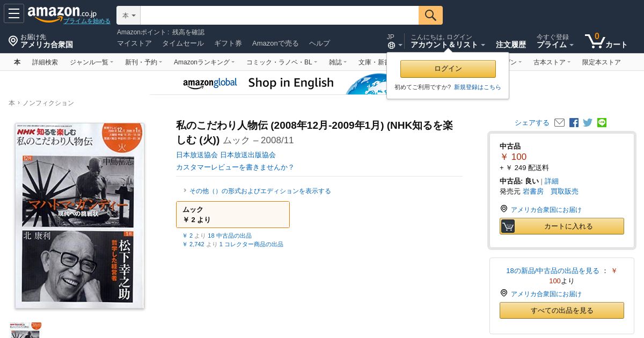Click the カートに入れる button

click(562, 226)
